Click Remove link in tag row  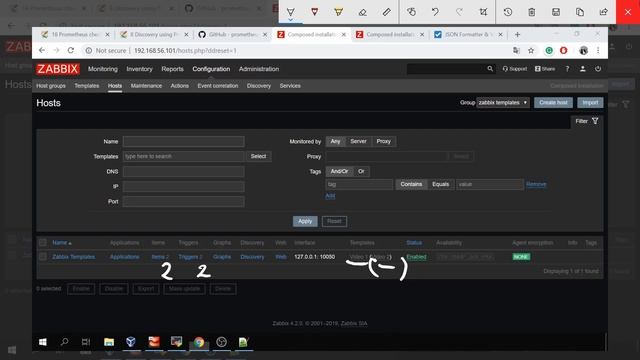click(x=536, y=184)
